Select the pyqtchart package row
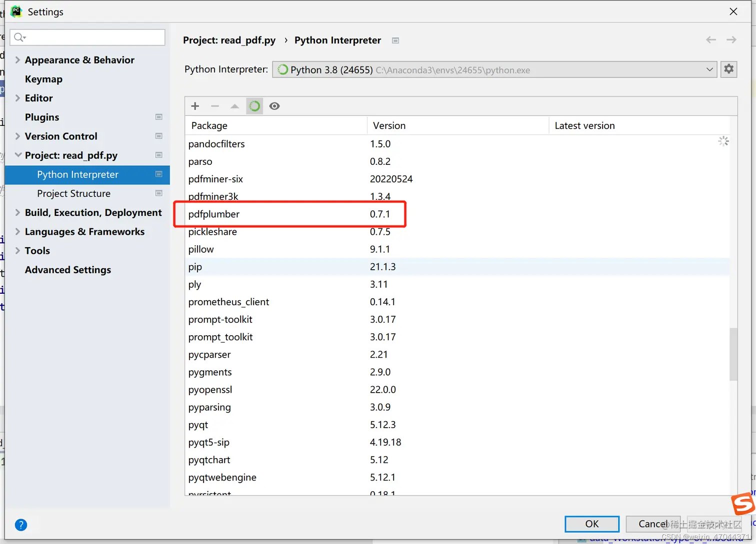Screen dimensions: 756x544 [457, 460]
